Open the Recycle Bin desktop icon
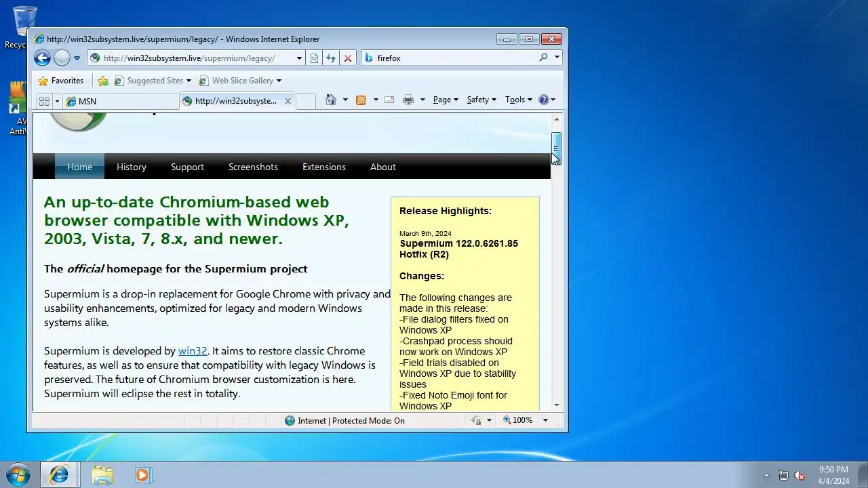 point(25,27)
